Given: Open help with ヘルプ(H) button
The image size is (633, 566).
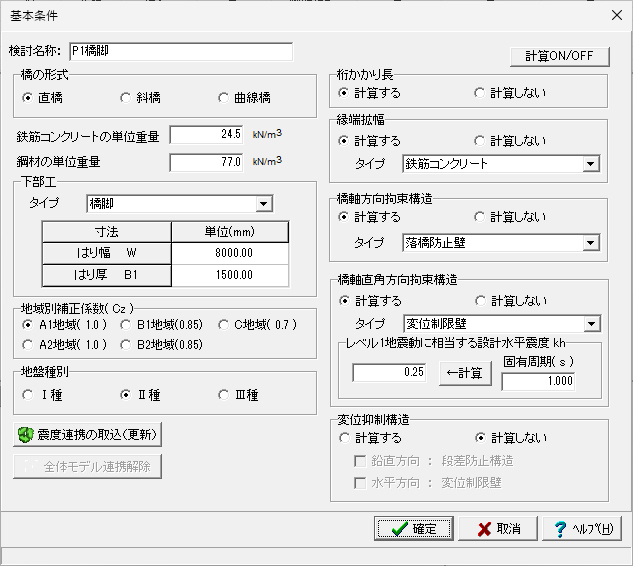Looking at the screenshot, I should click(x=582, y=529).
